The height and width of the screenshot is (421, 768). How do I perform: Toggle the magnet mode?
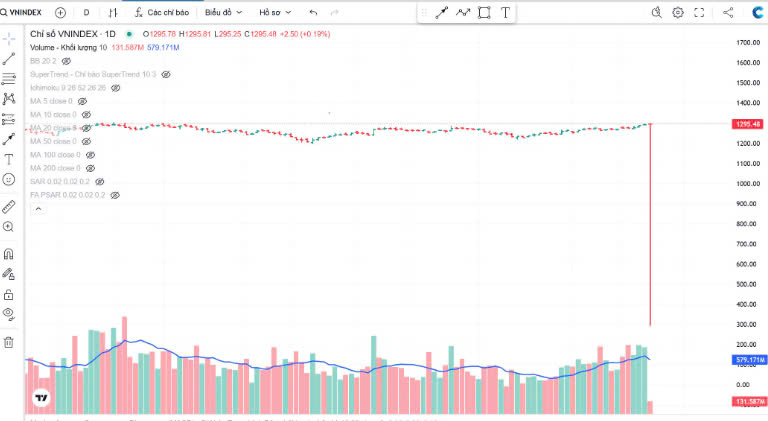pos(8,254)
